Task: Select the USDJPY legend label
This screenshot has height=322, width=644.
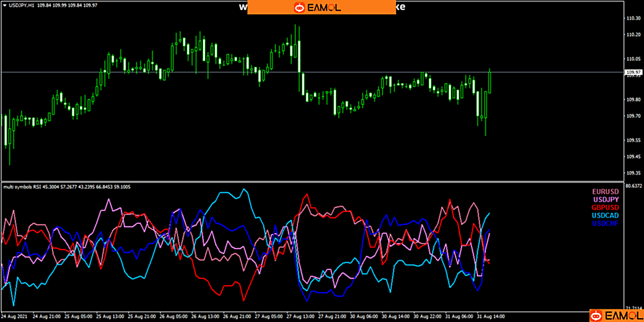Action: tap(605, 199)
